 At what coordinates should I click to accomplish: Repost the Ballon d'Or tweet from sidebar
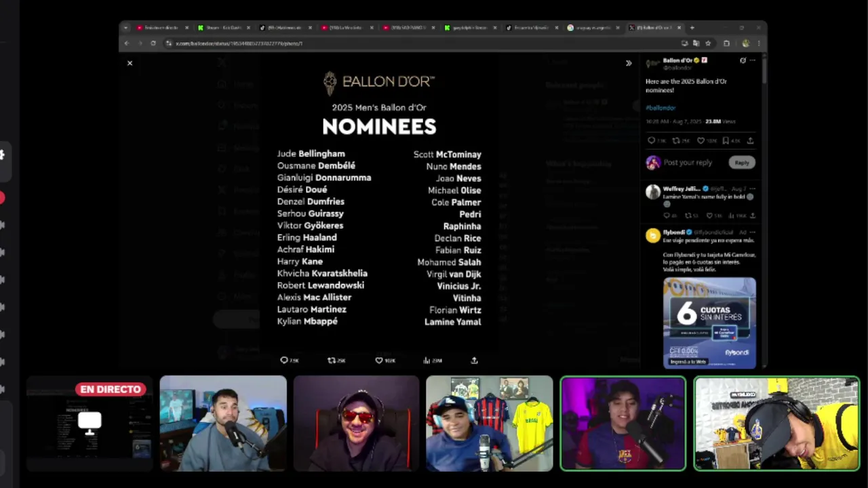pyautogui.click(x=675, y=141)
